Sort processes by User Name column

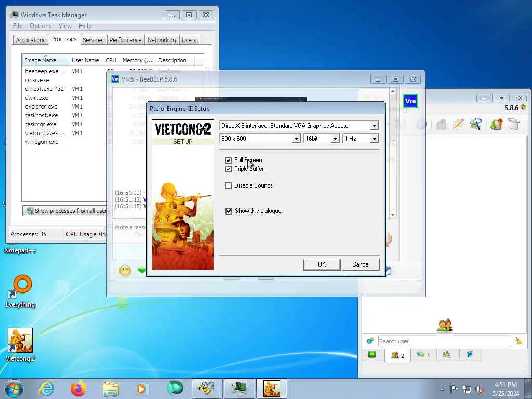click(85, 60)
